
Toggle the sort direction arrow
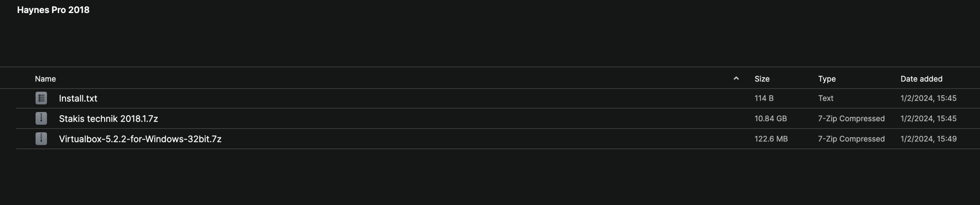point(736,79)
